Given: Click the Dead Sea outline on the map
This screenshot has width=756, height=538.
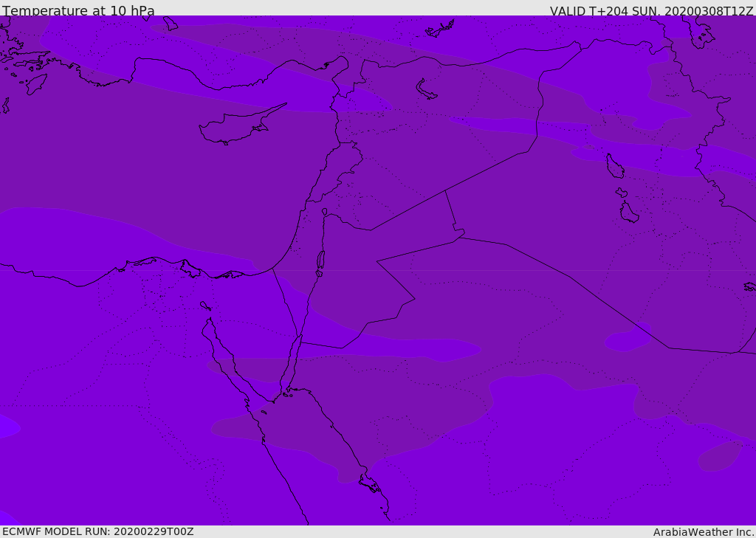Looking at the screenshot, I should coord(320,263).
